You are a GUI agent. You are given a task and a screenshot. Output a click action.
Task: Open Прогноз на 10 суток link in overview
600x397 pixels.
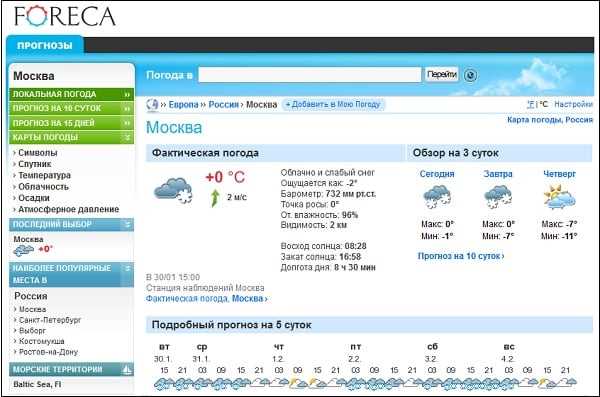(461, 256)
